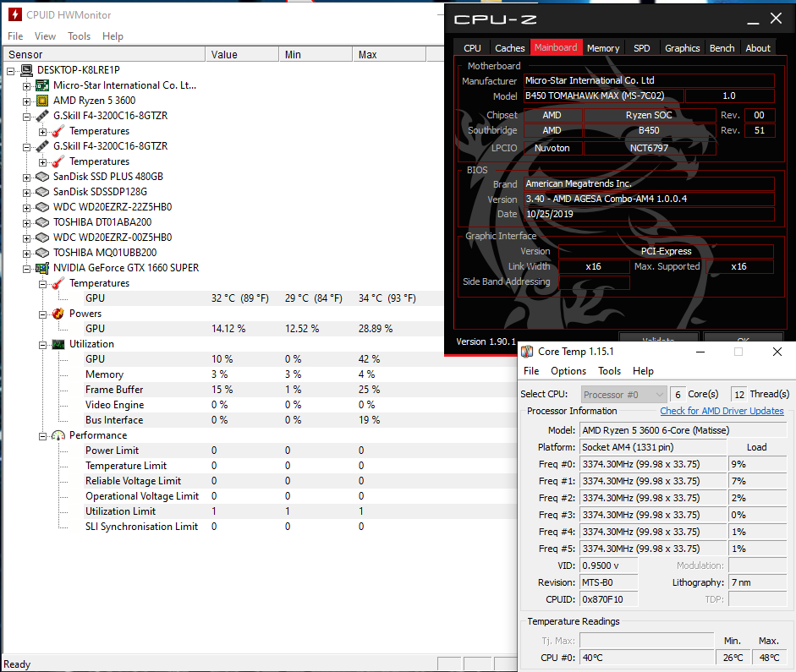This screenshot has width=796, height=672.
Task: Click the SanDisk SDSSDP128G drive icon
Action: coord(42,192)
